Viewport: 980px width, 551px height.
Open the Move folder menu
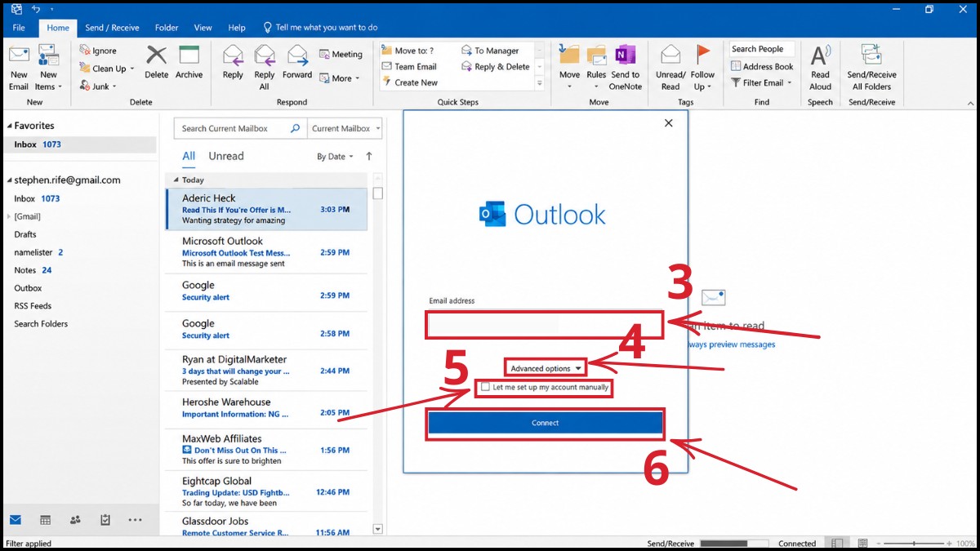coord(569,68)
